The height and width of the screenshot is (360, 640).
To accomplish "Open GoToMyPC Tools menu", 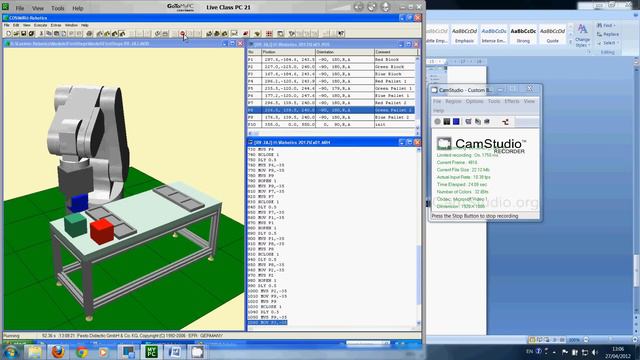I will click(58, 8).
